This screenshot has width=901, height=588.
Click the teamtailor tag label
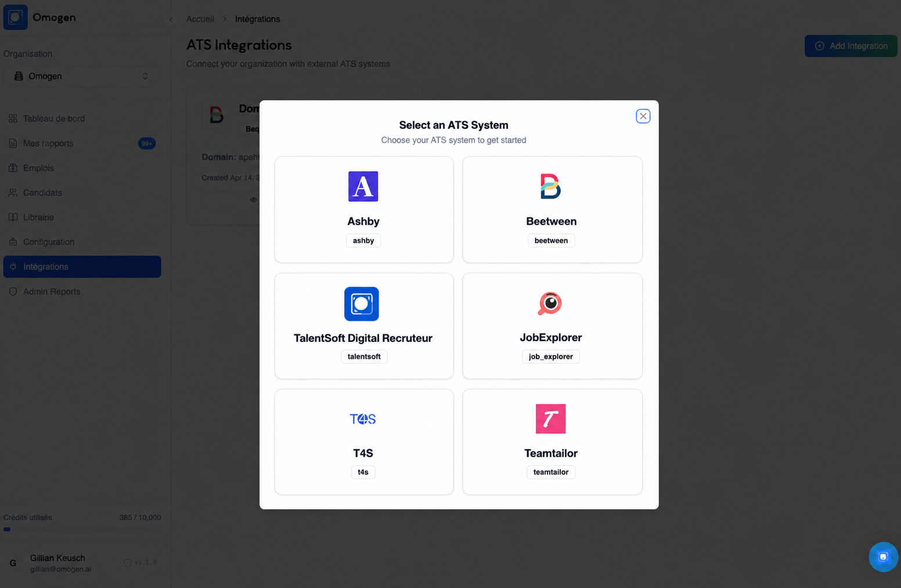pyautogui.click(x=551, y=472)
